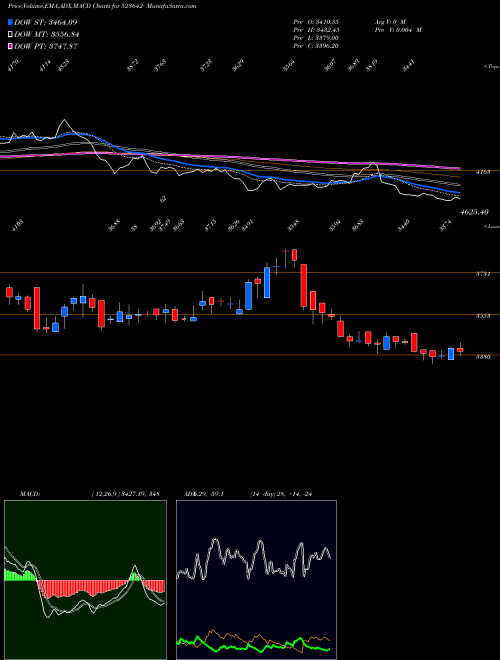Click the 3374 low value label
Screen dimensions: 500x660
(445, 225)
